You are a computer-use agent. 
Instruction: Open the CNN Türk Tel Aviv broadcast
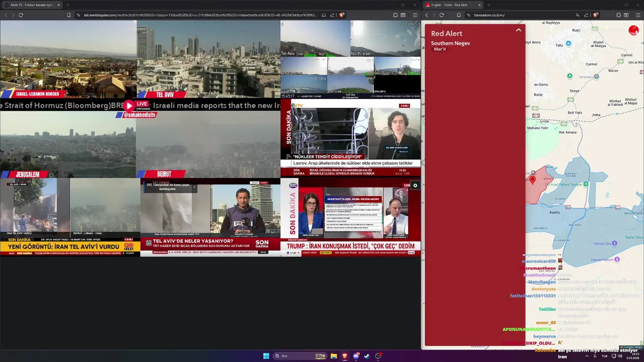tap(70, 217)
